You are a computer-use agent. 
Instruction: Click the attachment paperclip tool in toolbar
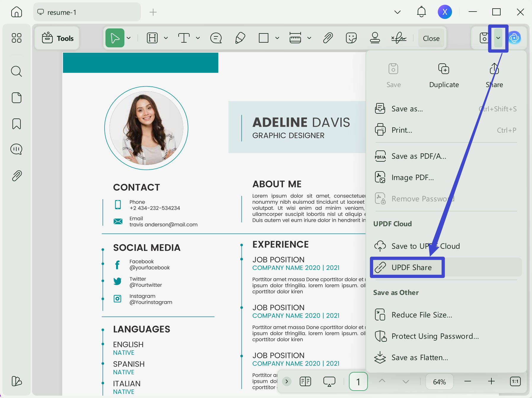328,38
